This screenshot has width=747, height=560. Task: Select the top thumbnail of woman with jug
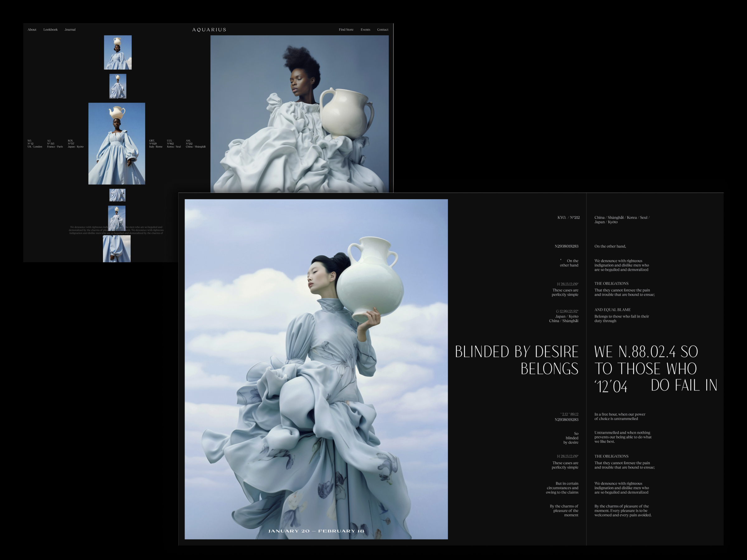coord(118,52)
